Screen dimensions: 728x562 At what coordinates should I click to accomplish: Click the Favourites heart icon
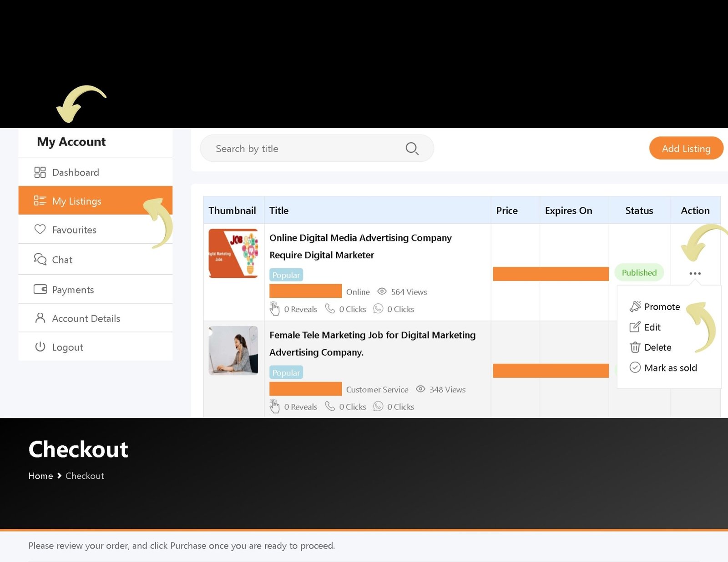click(40, 230)
